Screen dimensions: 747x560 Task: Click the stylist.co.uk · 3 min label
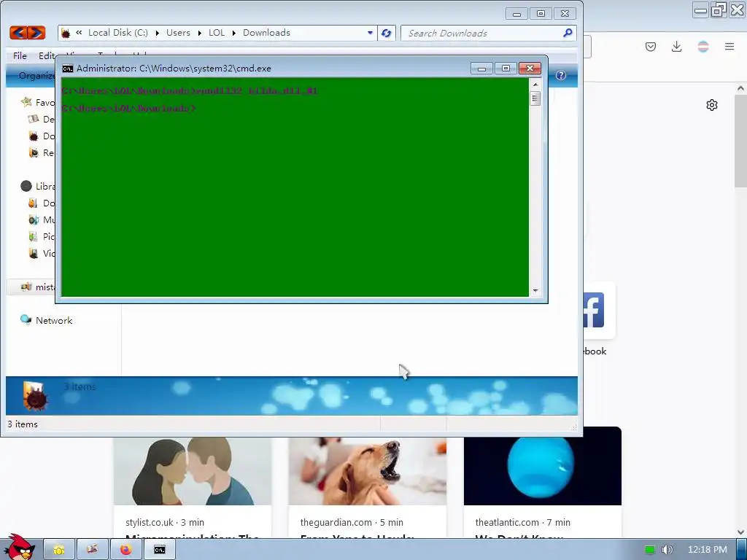(165, 522)
